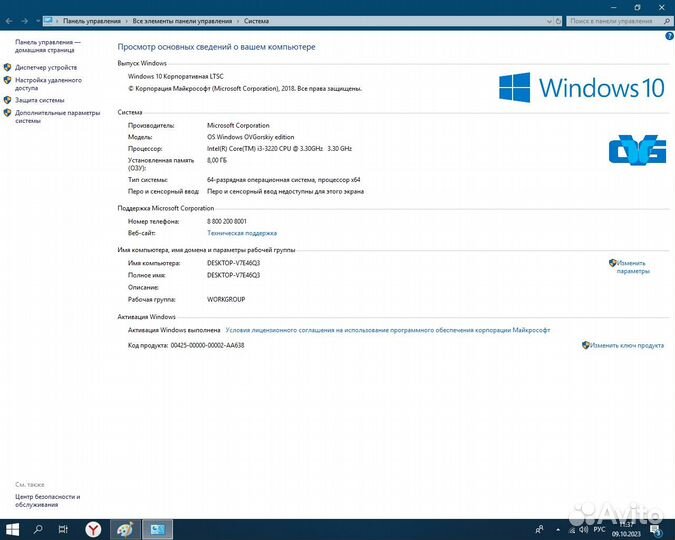Open address bar history dropdown
The width and height of the screenshot is (675, 540).
pos(549,21)
